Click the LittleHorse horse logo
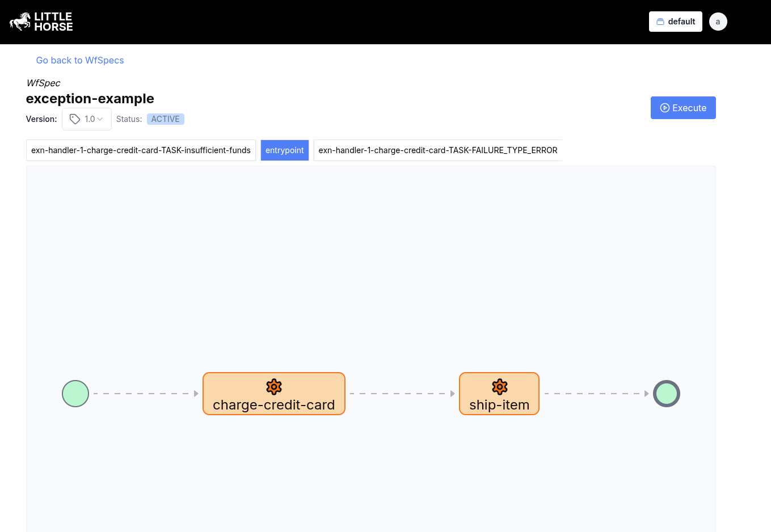This screenshot has width=771, height=532. point(19,21)
